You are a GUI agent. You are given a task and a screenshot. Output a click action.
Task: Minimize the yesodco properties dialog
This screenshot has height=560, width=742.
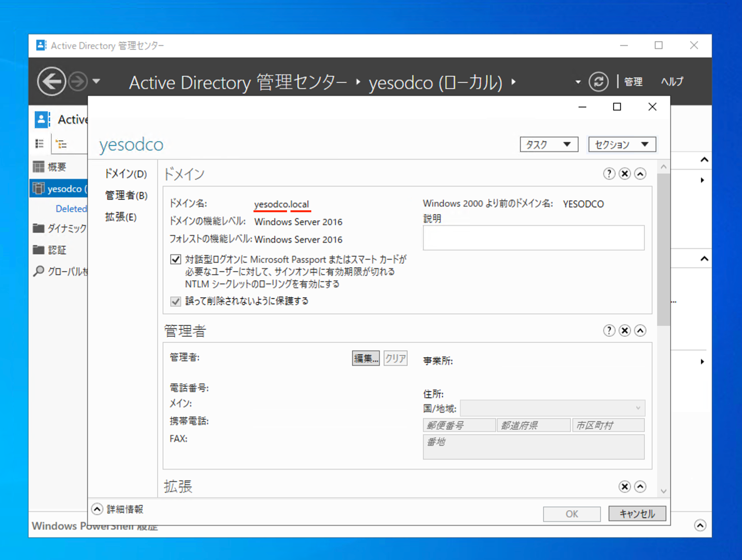(582, 107)
